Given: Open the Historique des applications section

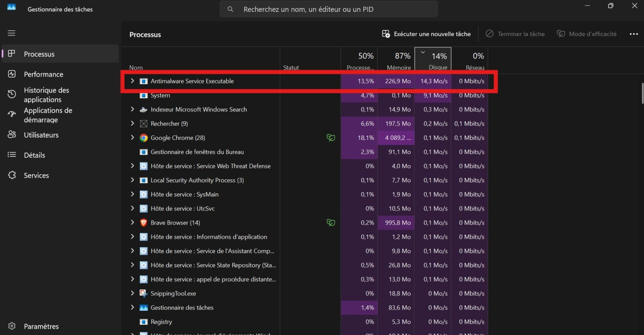Looking at the screenshot, I should tap(46, 95).
